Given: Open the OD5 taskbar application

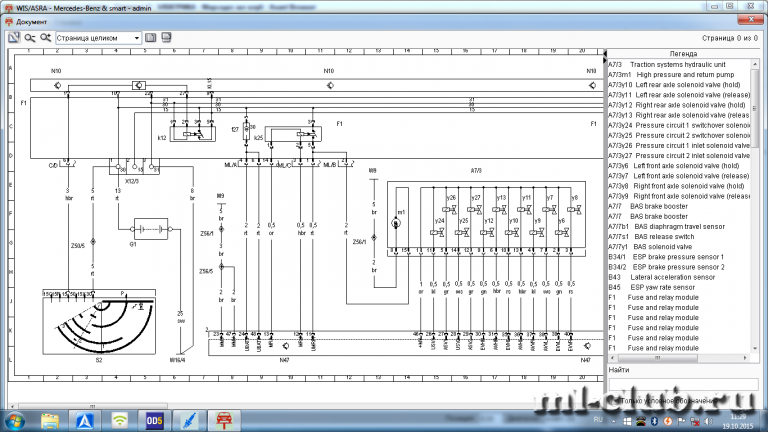Looking at the screenshot, I should coord(154,421).
